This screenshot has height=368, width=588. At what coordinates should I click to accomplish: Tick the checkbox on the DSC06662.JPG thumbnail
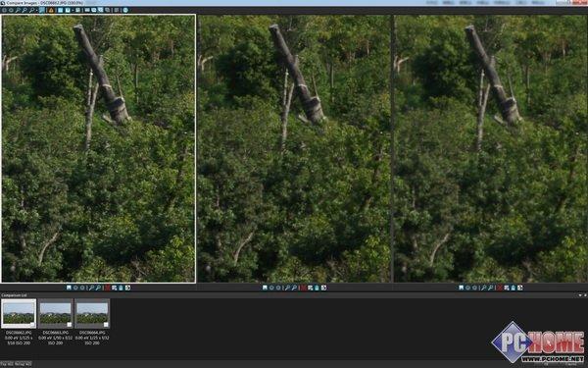(x=32, y=325)
